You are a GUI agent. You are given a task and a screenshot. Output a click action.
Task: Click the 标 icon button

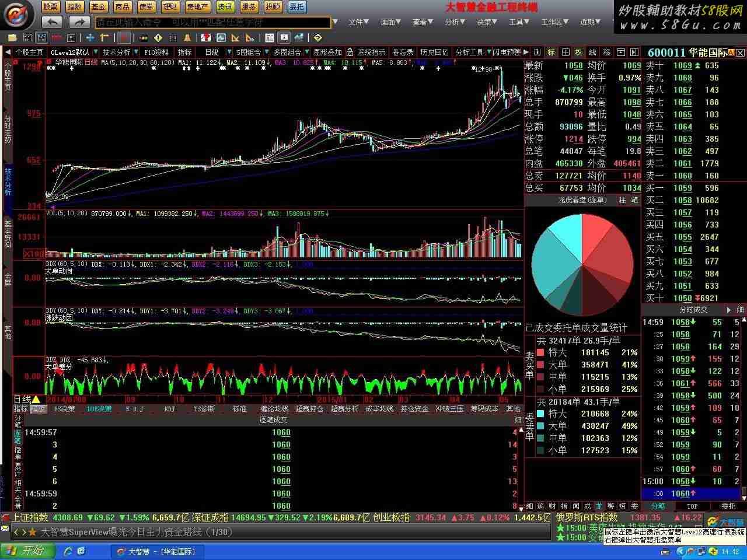coord(551,52)
